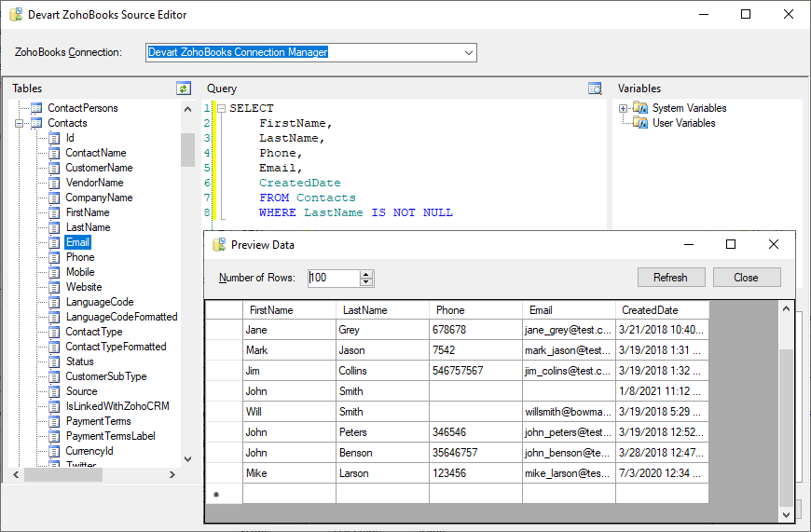Image resolution: width=811 pixels, height=532 pixels.
Task: Increase Number of Rows with up arrow
Action: pos(366,274)
